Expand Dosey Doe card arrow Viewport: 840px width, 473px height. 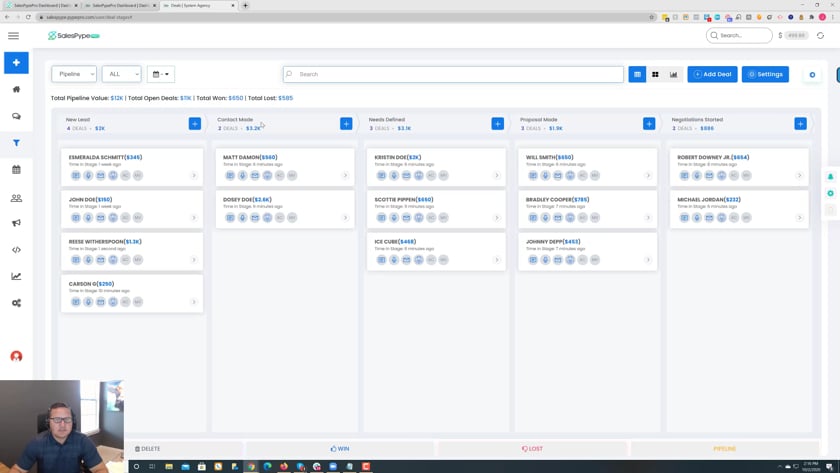point(346,217)
